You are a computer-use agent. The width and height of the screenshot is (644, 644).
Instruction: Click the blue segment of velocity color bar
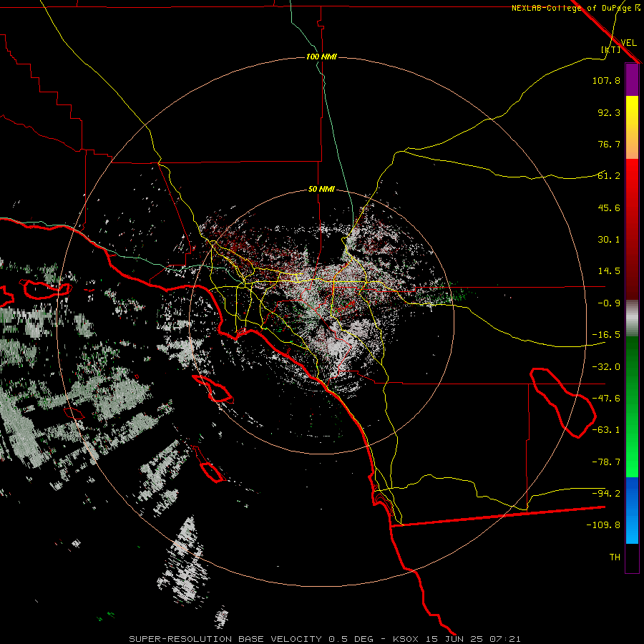point(632,510)
